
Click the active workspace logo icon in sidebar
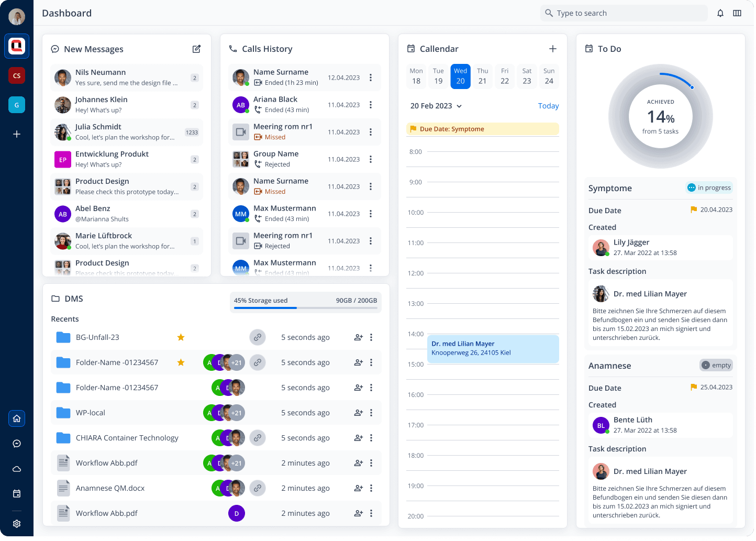pos(17,46)
